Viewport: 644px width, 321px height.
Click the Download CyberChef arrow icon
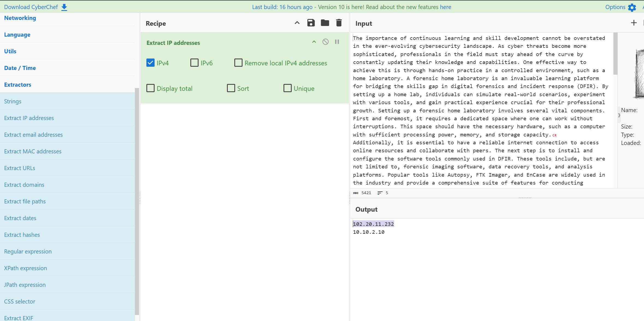[x=64, y=7]
